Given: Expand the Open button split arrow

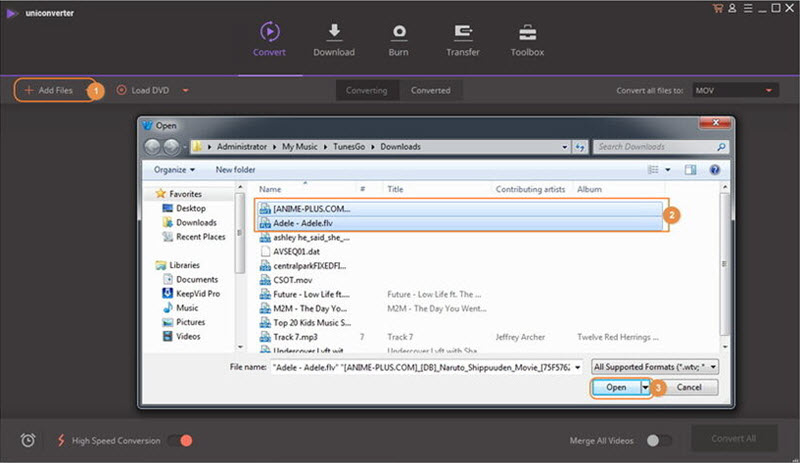Looking at the screenshot, I should [x=645, y=387].
